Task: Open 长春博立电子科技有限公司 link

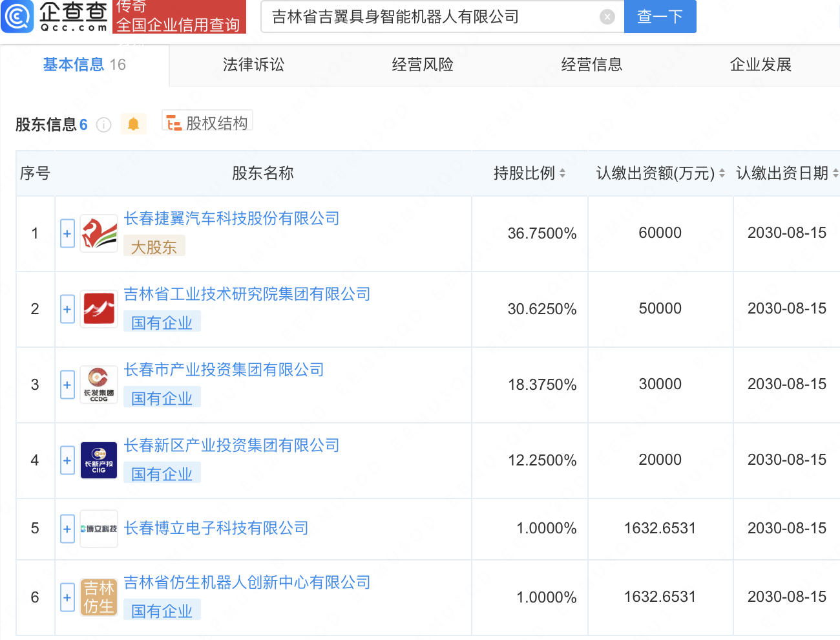Action: (216, 528)
